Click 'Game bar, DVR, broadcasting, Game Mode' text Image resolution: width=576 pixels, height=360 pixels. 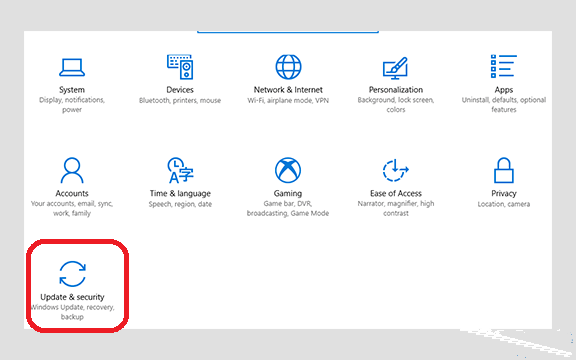[x=288, y=208]
